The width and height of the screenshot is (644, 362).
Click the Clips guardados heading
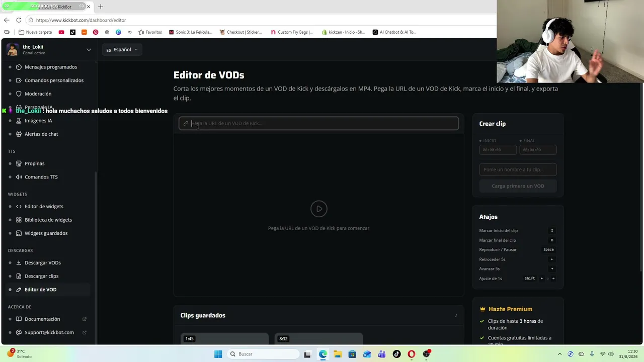(203, 315)
